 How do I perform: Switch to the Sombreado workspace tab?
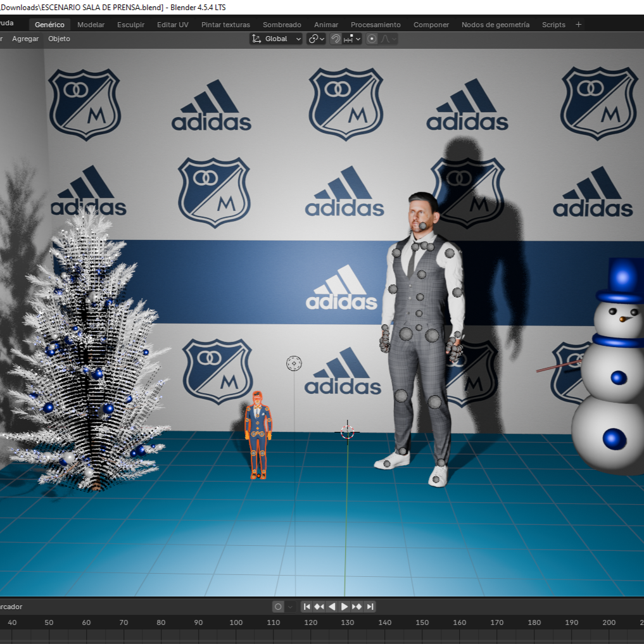(x=282, y=25)
